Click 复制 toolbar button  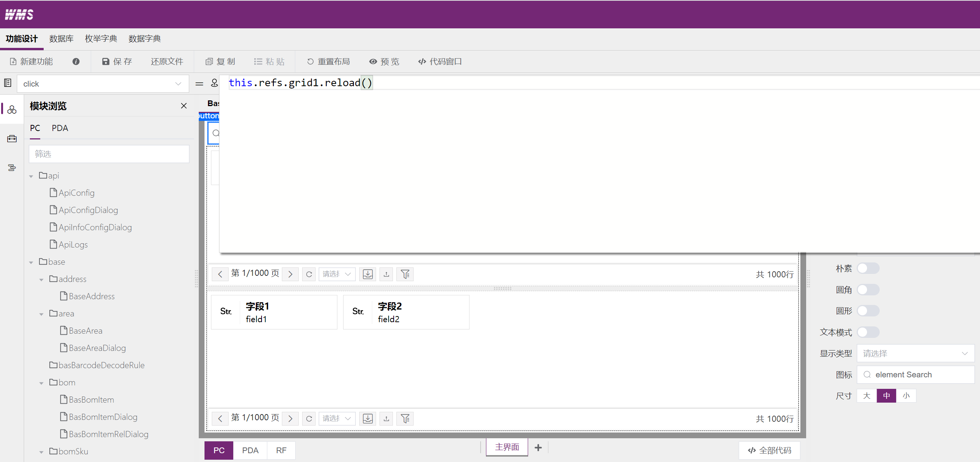coord(220,61)
